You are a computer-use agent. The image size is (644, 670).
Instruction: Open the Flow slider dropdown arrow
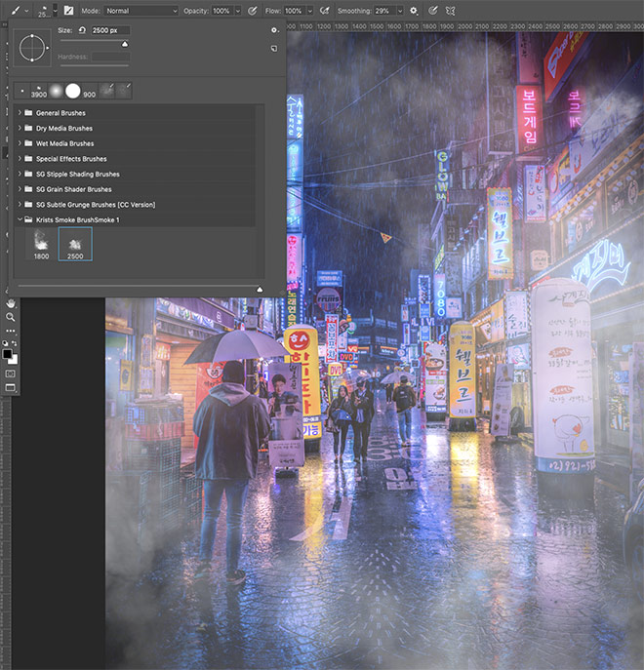click(x=310, y=11)
